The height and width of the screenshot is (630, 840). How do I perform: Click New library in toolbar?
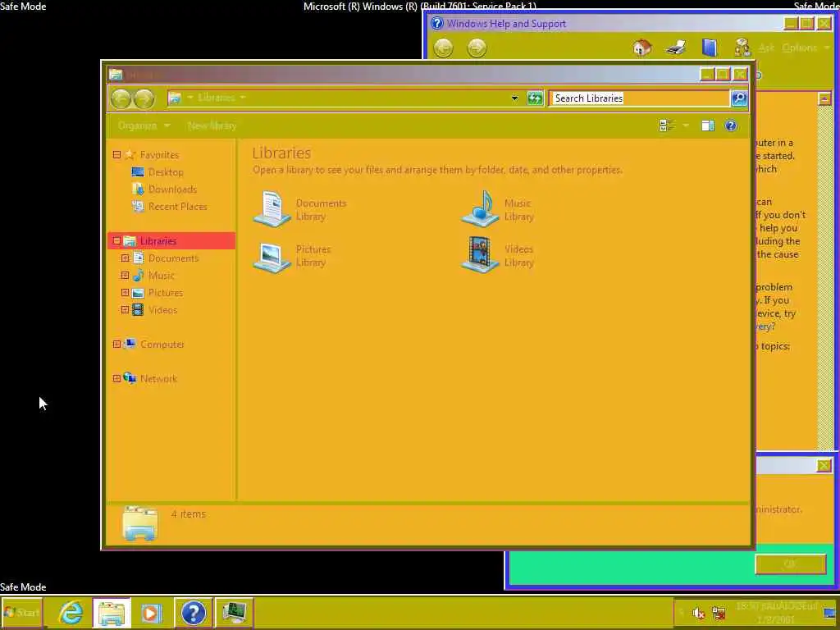click(212, 126)
